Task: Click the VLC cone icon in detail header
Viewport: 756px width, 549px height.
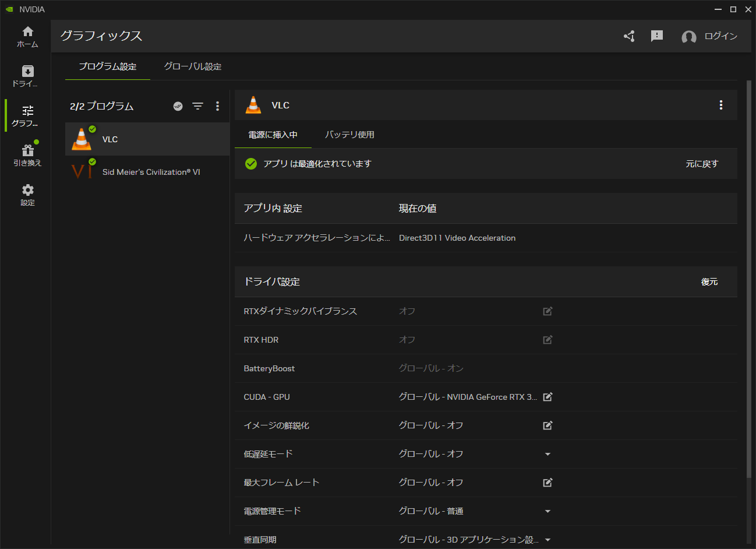Action: click(253, 105)
